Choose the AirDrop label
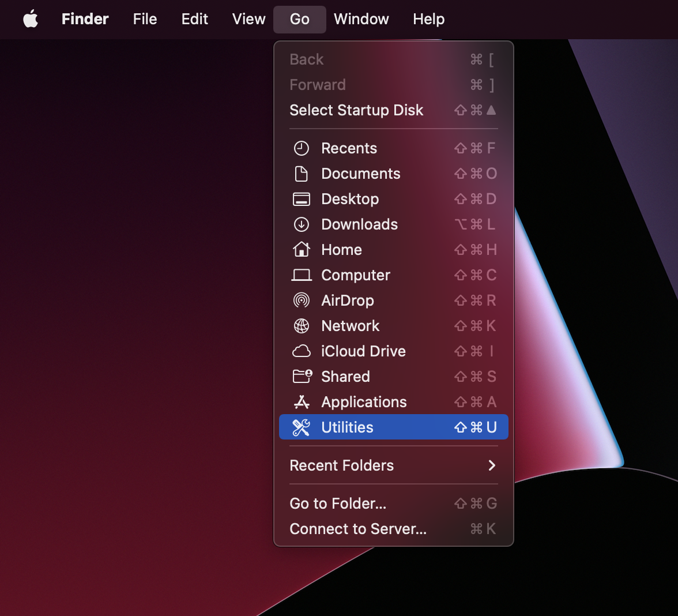Viewport: 678px width, 616px height. (x=348, y=301)
